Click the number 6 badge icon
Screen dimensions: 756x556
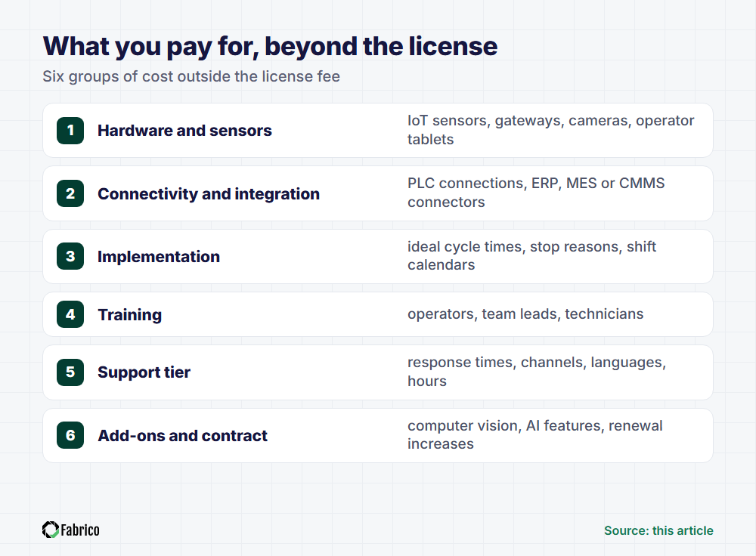(70, 435)
